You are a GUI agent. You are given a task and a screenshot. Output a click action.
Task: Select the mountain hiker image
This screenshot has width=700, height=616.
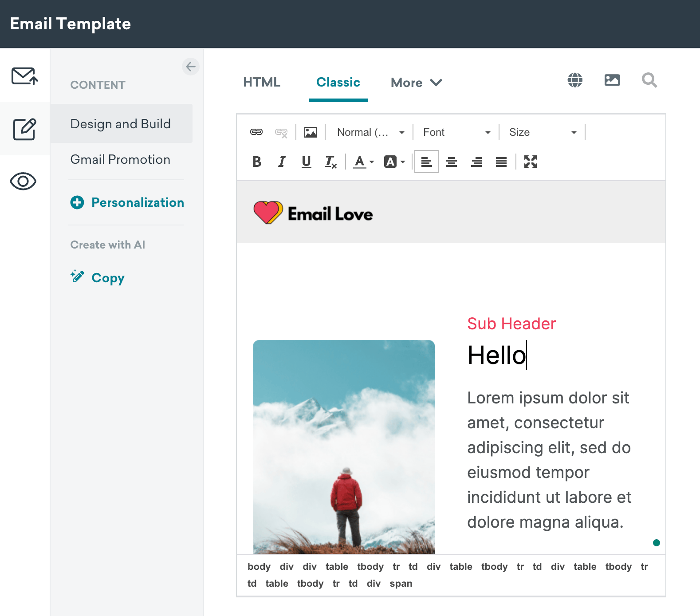click(x=344, y=446)
